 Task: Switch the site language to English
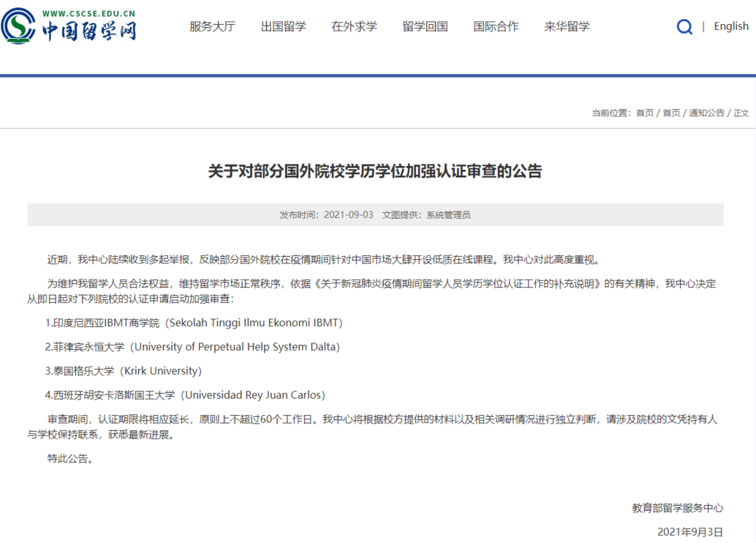[x=730, y=26]
